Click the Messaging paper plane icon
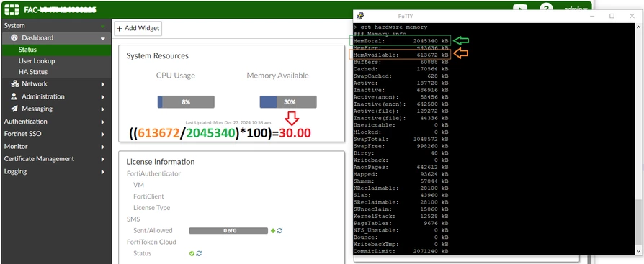 pyautogui.click(x=14, y=109)
